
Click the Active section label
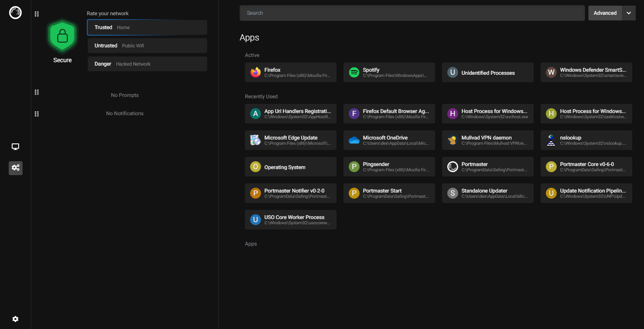click(252, 55)
